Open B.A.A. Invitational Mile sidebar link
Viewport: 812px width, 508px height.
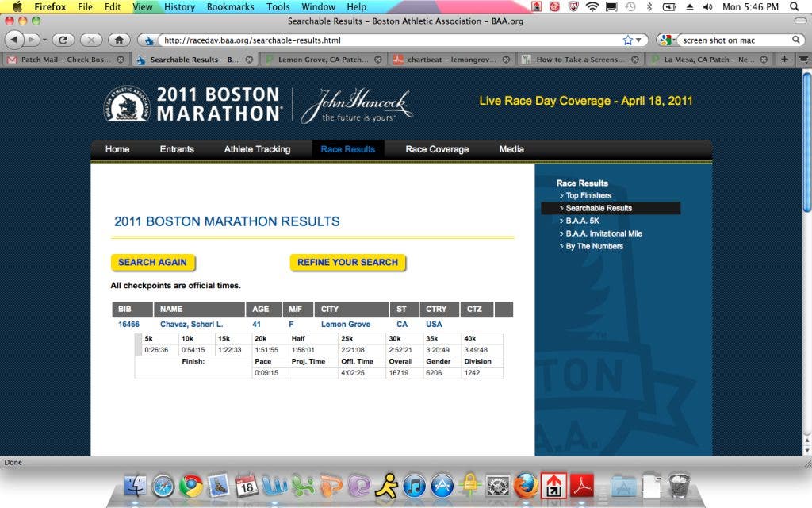[603, 234]
